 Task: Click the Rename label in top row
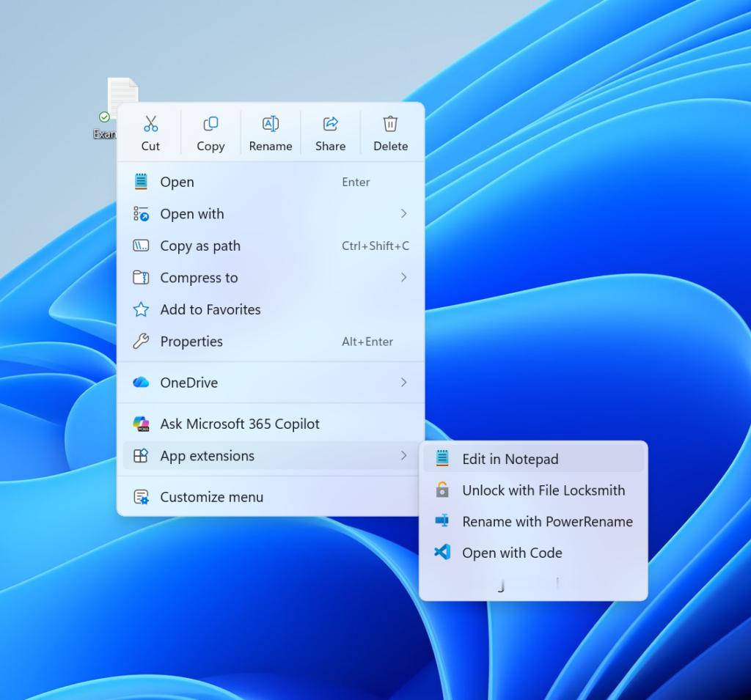[x=271, y=146]
